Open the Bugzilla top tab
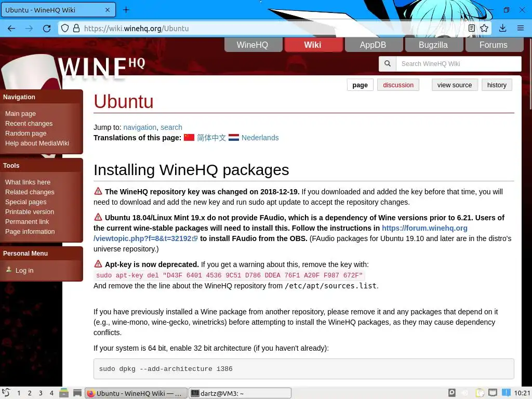Image resolution: width=532 pixels, height=399 pixels. [434, 45]
